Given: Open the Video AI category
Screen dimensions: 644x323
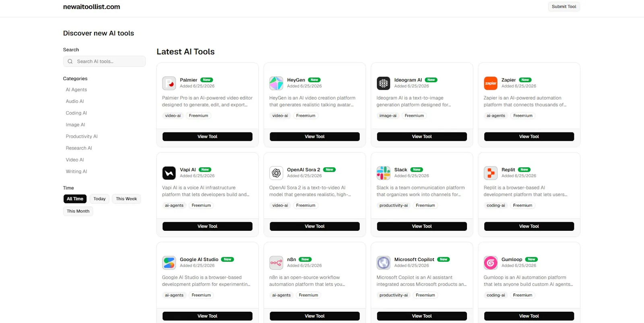Looking at the screenshot, I should pyautogui.click(x=75, y=160).
